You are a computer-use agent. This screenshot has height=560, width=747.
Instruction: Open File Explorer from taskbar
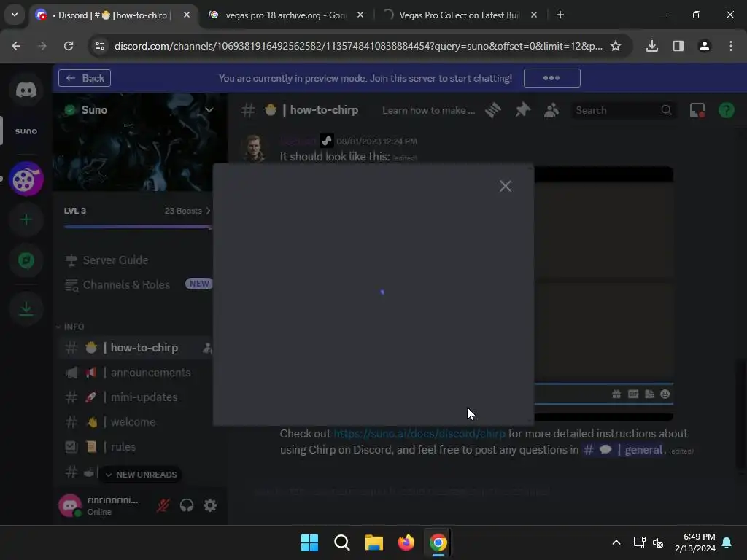point(374,542)
